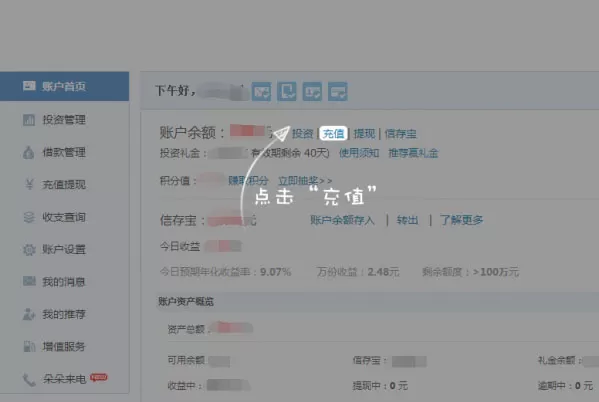Click the 2.48元 万份收益 value
This screenshot has height=402, width=599.
(383, 272)
